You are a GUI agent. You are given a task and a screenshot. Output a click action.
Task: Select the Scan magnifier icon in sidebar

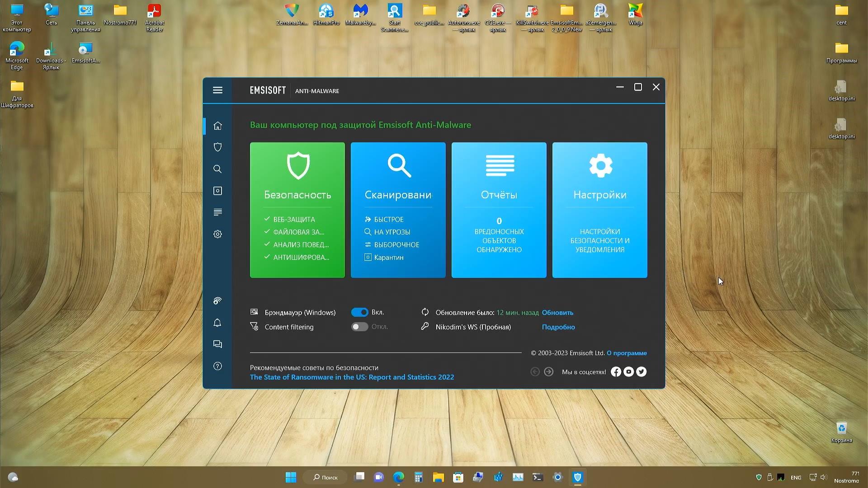tap(217, 169)
